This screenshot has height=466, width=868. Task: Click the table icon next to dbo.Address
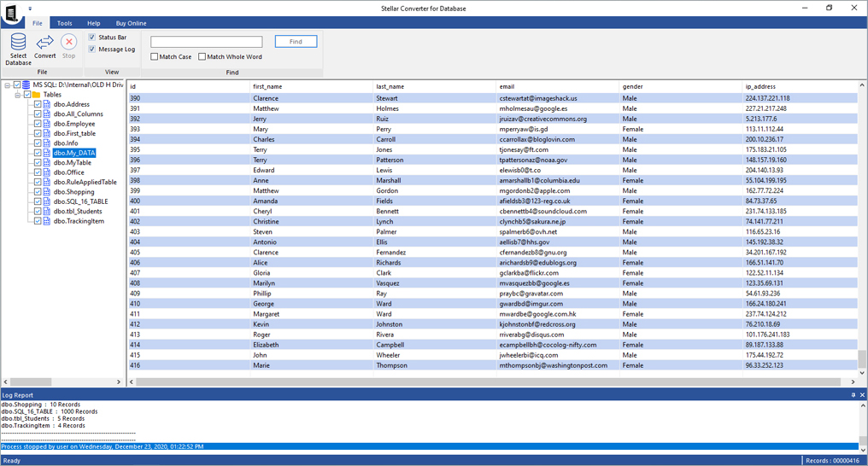click(47, 104)
